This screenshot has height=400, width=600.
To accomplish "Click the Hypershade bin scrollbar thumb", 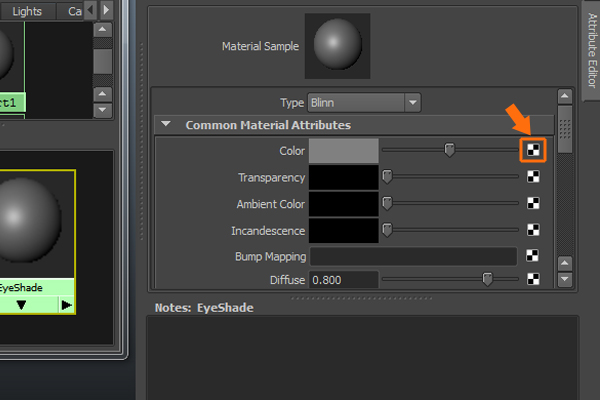I will [103, 61].
